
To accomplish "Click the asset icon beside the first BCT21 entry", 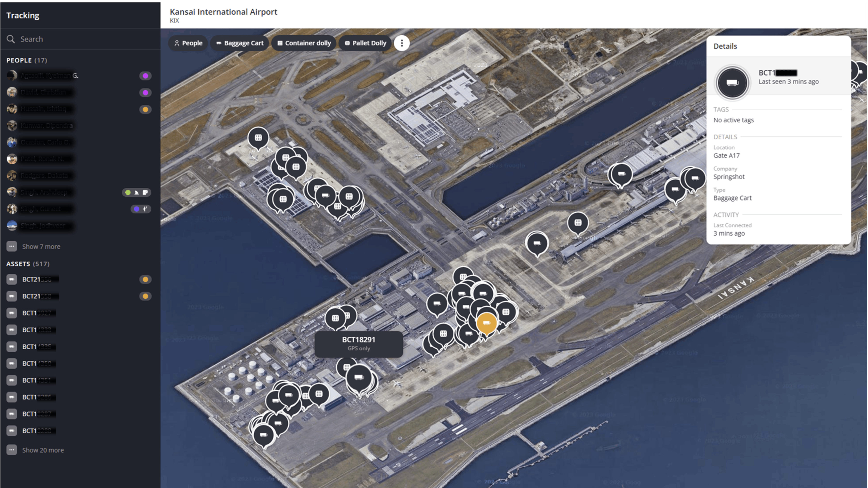I will 12,279.
